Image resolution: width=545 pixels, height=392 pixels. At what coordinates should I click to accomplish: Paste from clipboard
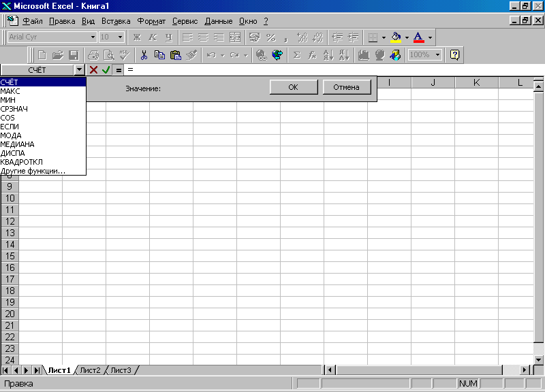(176, 55)
